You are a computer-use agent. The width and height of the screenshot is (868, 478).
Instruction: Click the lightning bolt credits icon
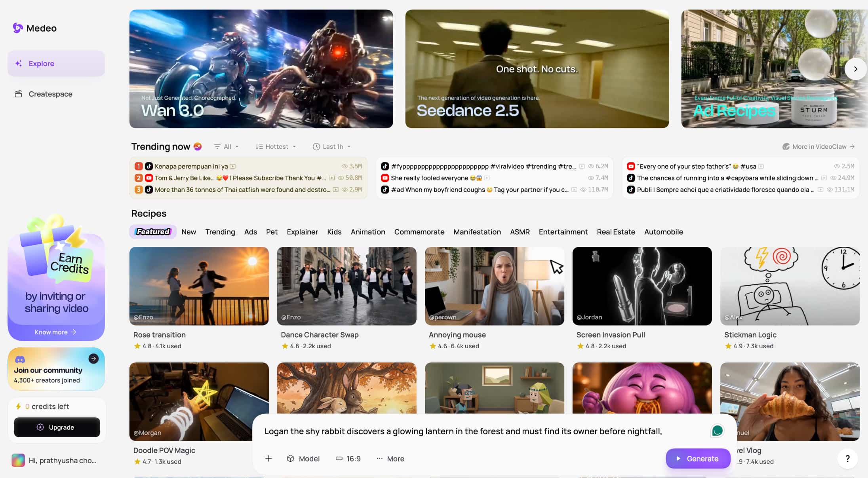(x=18, y=406)
